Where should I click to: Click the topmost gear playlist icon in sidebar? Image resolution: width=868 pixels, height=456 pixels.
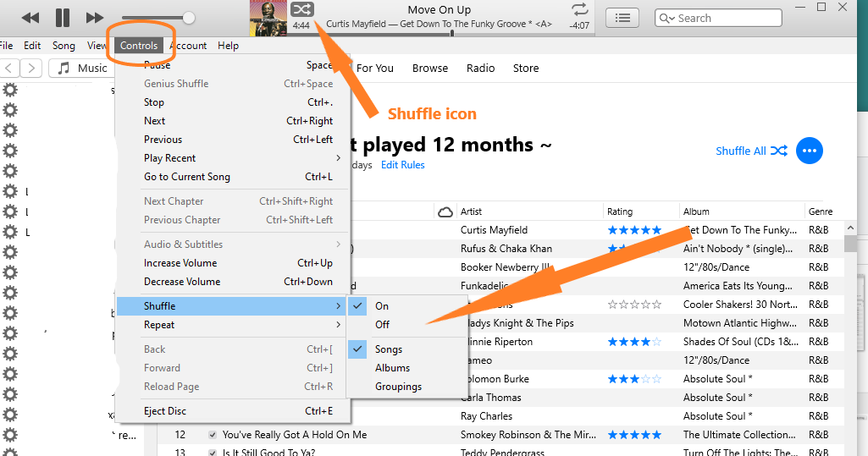10,90
